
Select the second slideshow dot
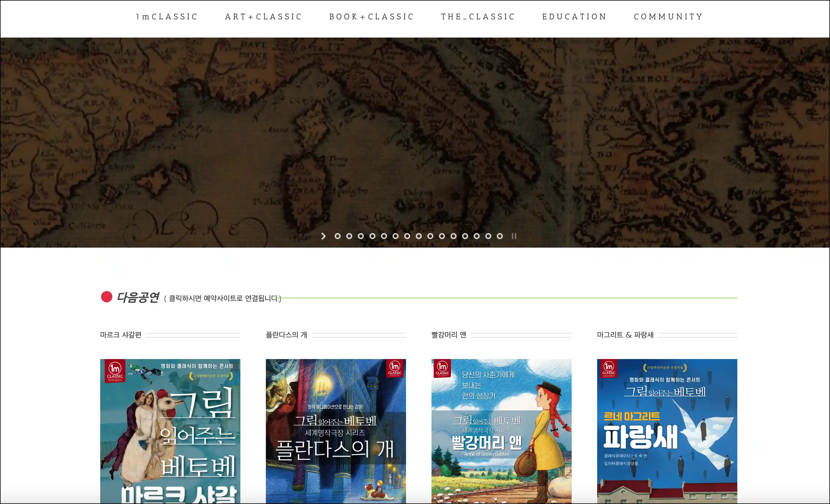349,236
